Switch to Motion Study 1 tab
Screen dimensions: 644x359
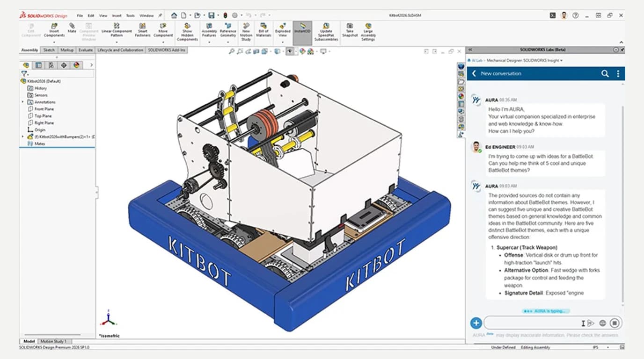(x=53, y=341)
